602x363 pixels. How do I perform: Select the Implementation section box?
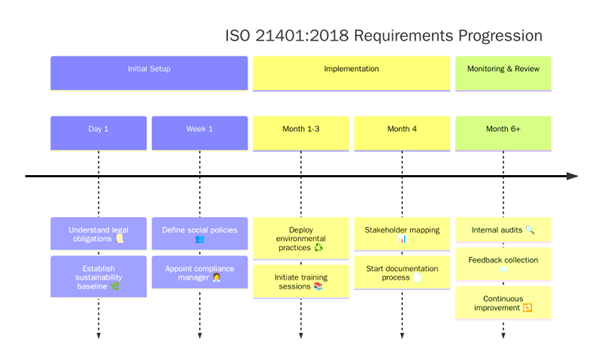tap(351, 73)
